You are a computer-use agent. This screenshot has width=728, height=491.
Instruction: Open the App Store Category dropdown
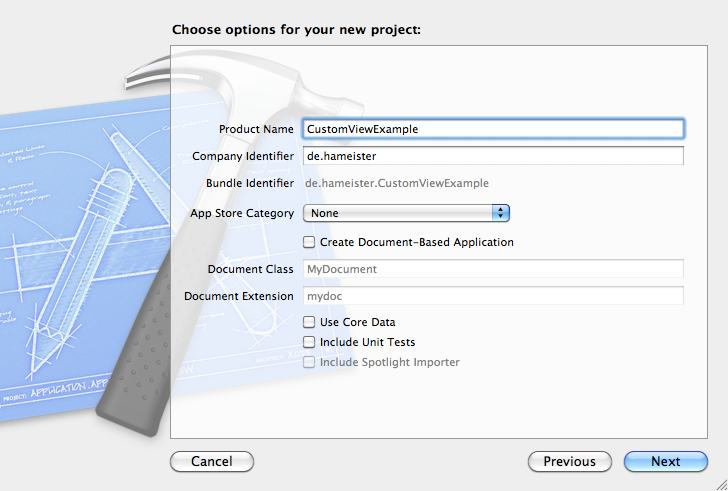point(406,213)
